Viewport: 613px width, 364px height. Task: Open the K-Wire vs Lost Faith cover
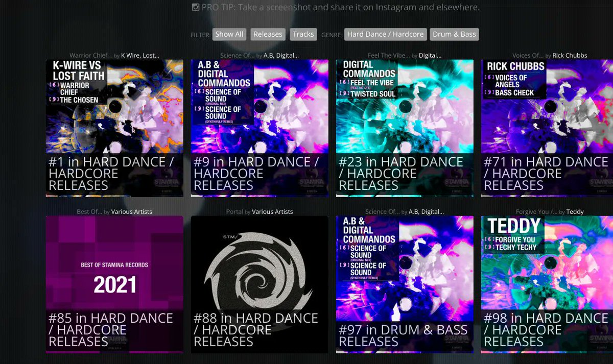pos(114,128)
